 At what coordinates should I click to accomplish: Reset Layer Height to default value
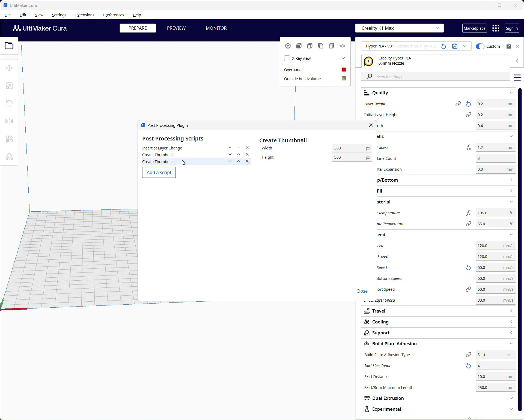tap(468, 104)
